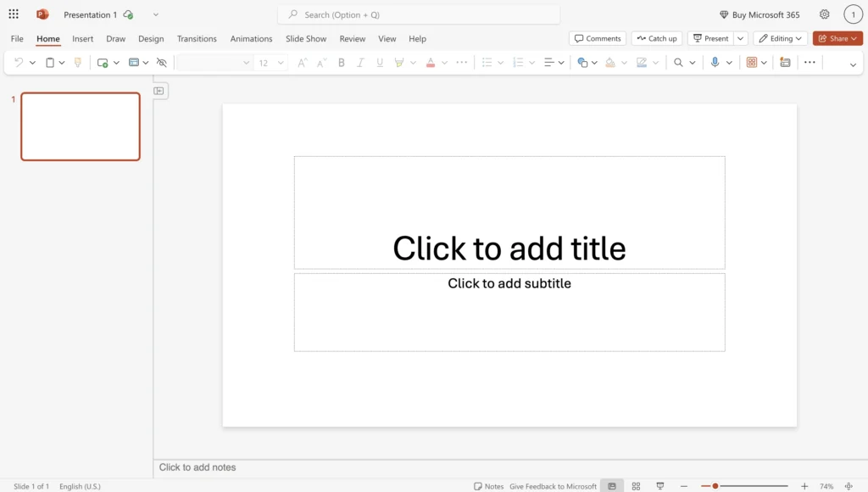Apply the red font color

point(431,63)
